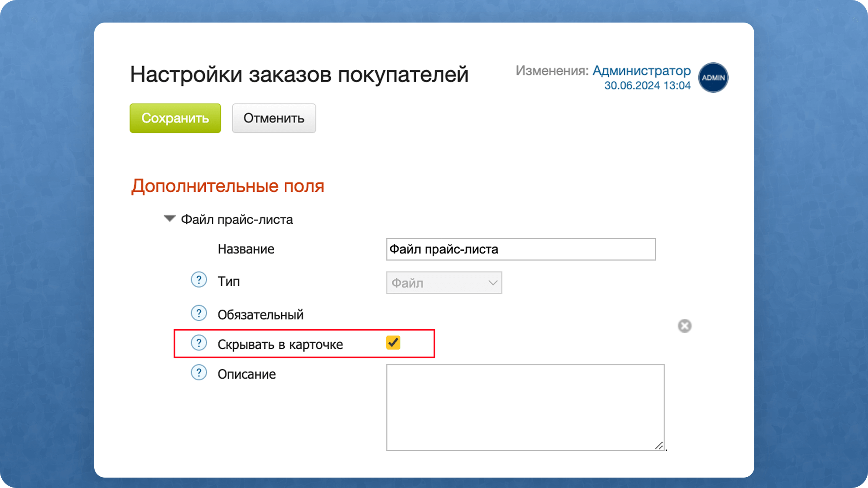Collapse the Файл прайс-листа disclosure triangle
This screenshot has height=488, width=868.
169,219
